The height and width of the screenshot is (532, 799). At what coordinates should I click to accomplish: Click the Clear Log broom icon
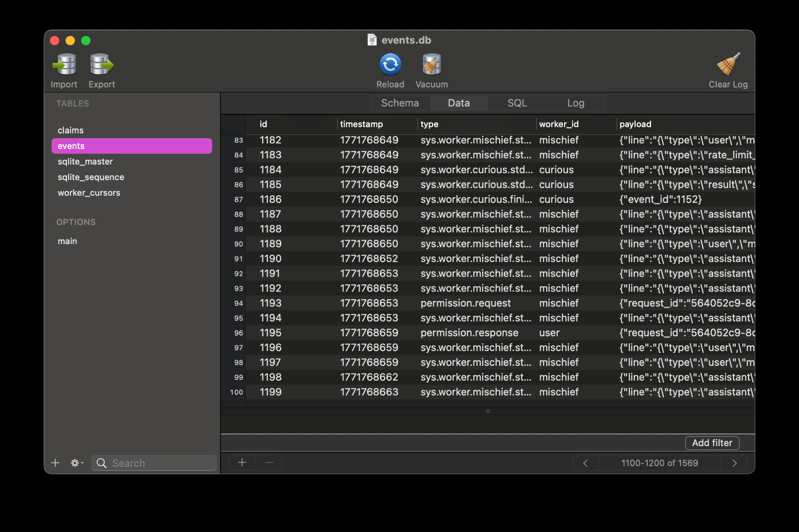click(728, 65)
